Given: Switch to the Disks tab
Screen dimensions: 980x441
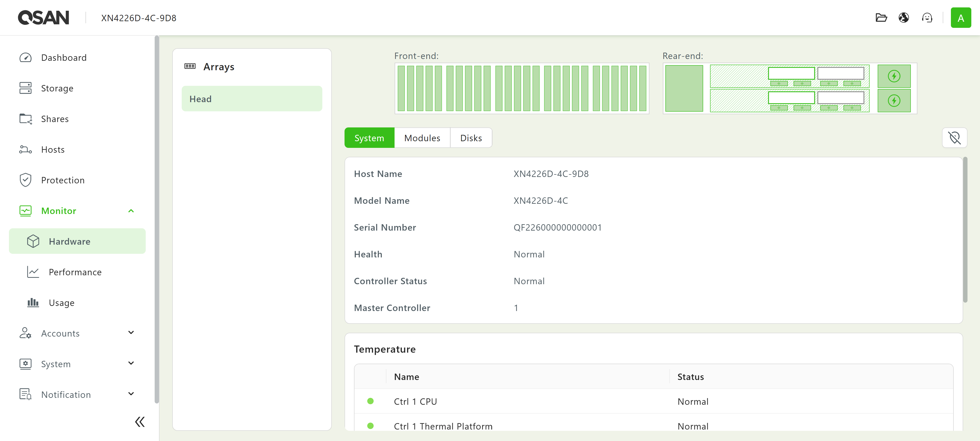Looking at the screenshot, I should tap(471, 138).
